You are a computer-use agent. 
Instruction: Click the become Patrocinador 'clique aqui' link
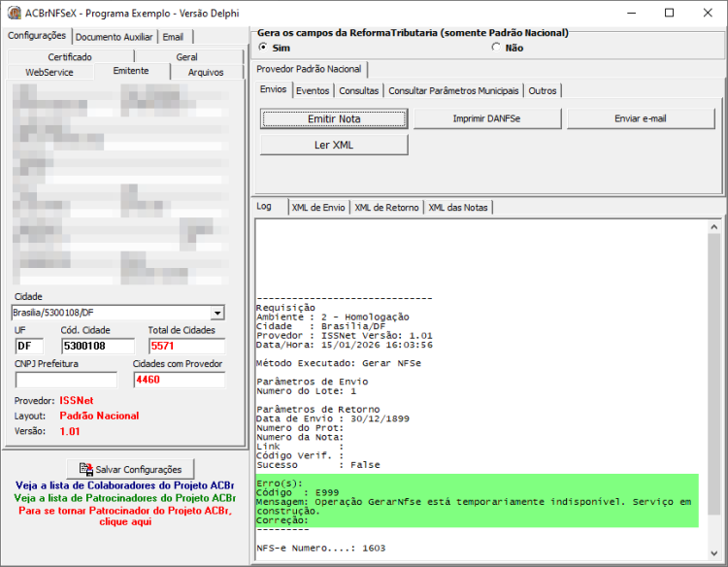[125, 517]
